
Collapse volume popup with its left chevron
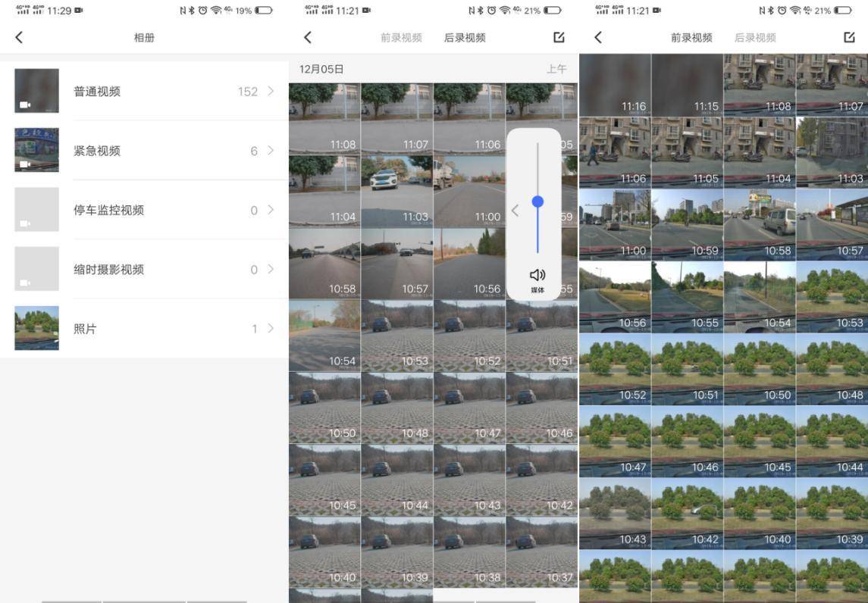pos(515,211)
